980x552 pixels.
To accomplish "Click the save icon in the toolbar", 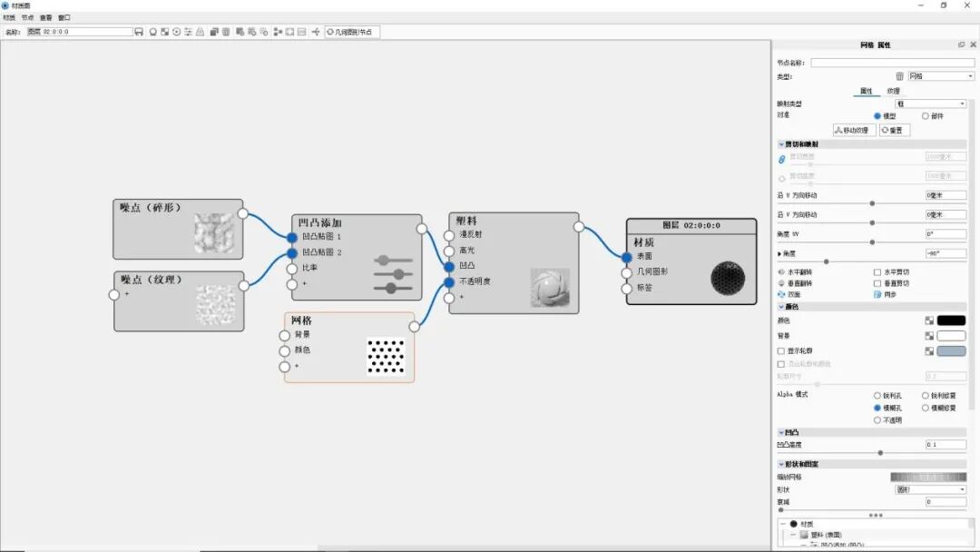I will pyautogui.click(x=139, y=31).
